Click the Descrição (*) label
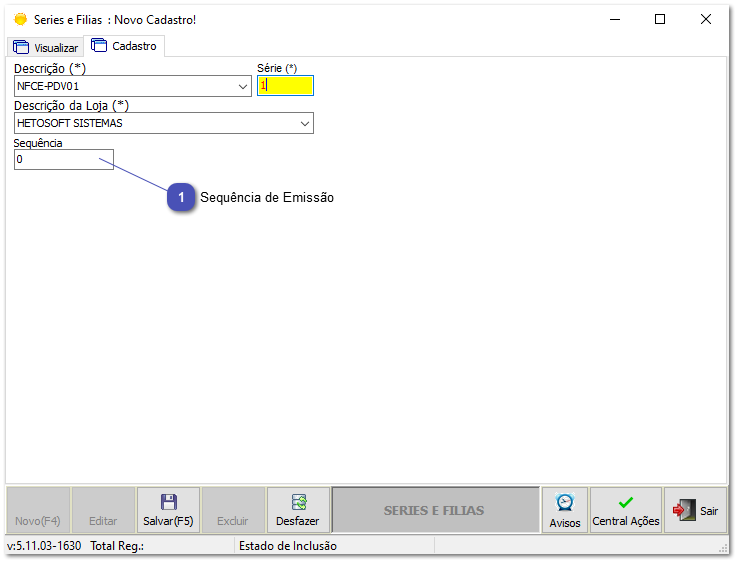Screen dimensions: 738x563 pos(50,69)
